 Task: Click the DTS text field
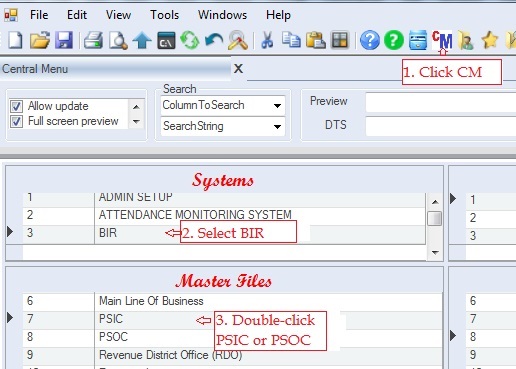pos(441,126)
